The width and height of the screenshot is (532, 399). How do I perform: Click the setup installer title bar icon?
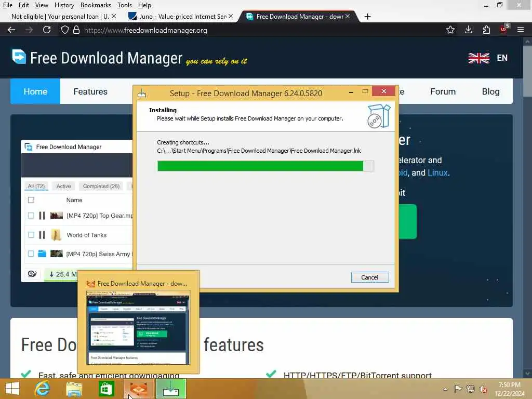coord(142,92)
